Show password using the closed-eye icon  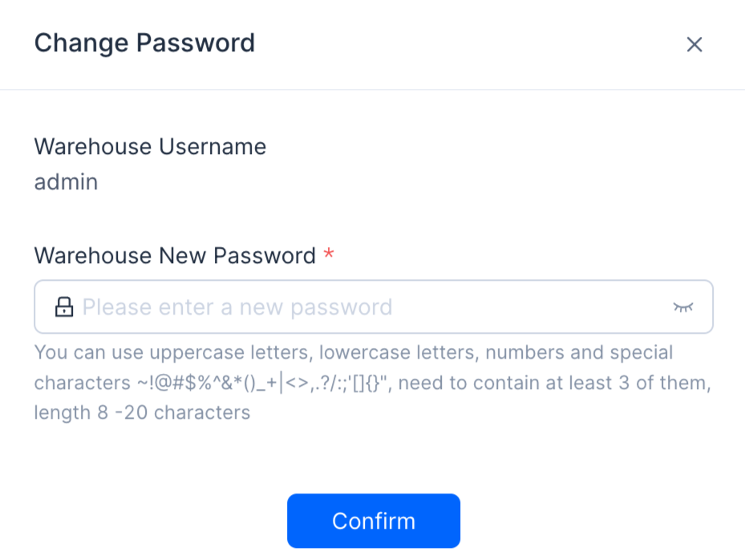coord(683,307)
